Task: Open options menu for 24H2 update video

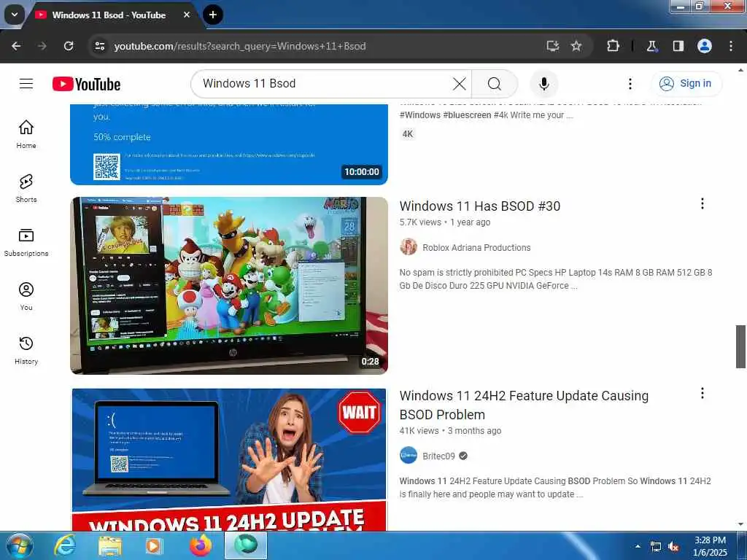Action: click(x=703, y=393)
